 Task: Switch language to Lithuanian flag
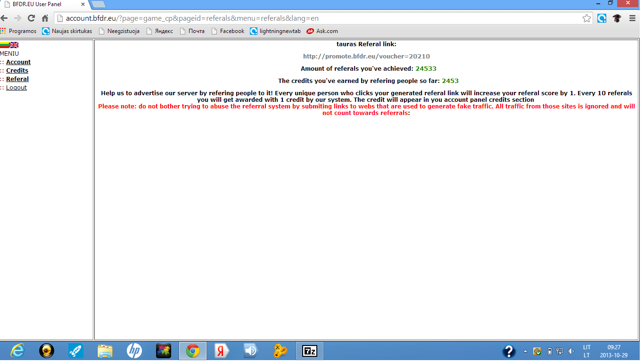pos(4,45)
